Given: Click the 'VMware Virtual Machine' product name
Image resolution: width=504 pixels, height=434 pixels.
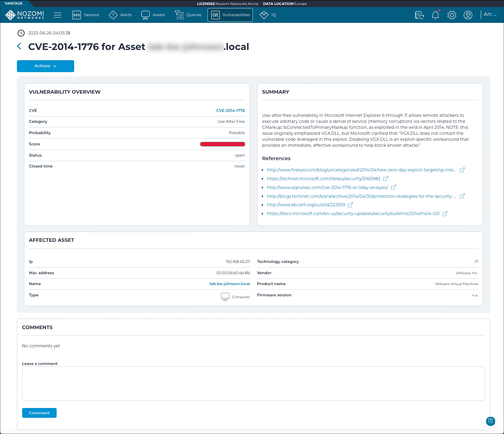Looking at the screenshot, I should click(457, 284).
